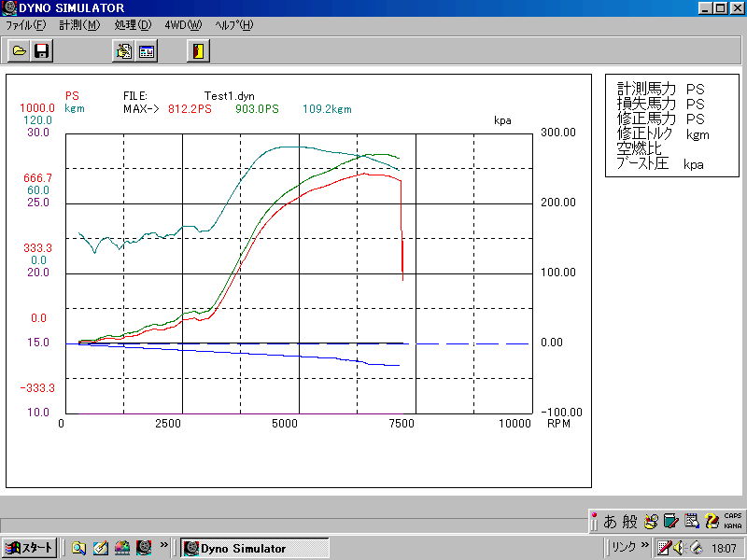
Task: Click the IME 般 conversion mode button
Action: (x=629, y=522)
